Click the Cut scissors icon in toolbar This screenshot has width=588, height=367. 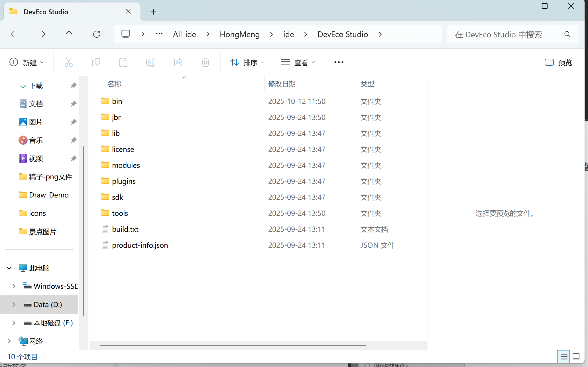(68, 62)
